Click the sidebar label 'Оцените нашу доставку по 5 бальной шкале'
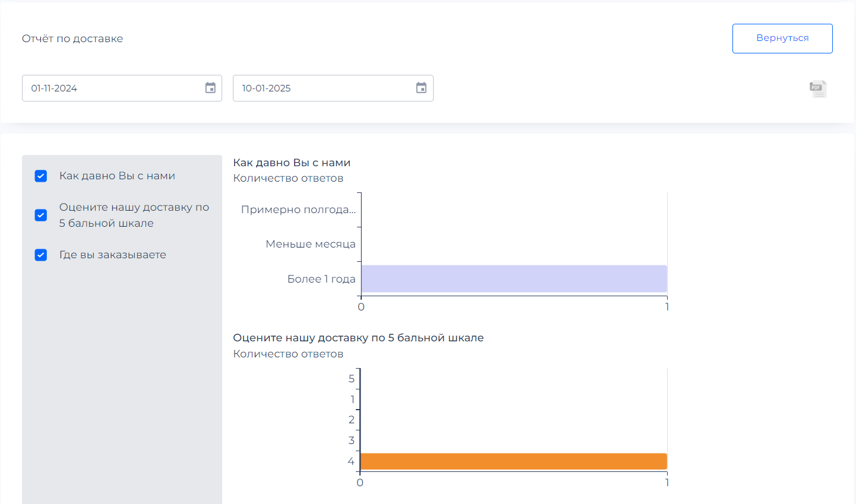The image size is (856, 504). [x=134, y=215]
